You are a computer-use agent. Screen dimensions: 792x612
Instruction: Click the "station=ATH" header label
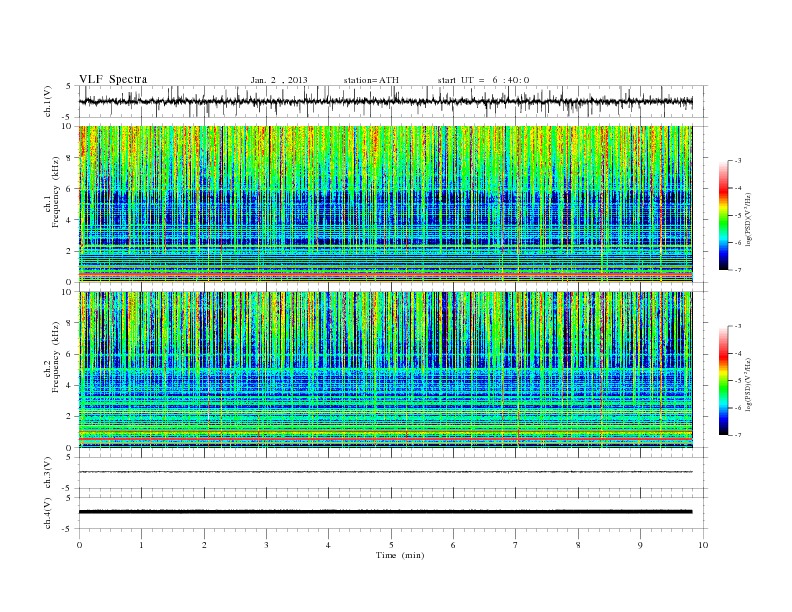371,80
